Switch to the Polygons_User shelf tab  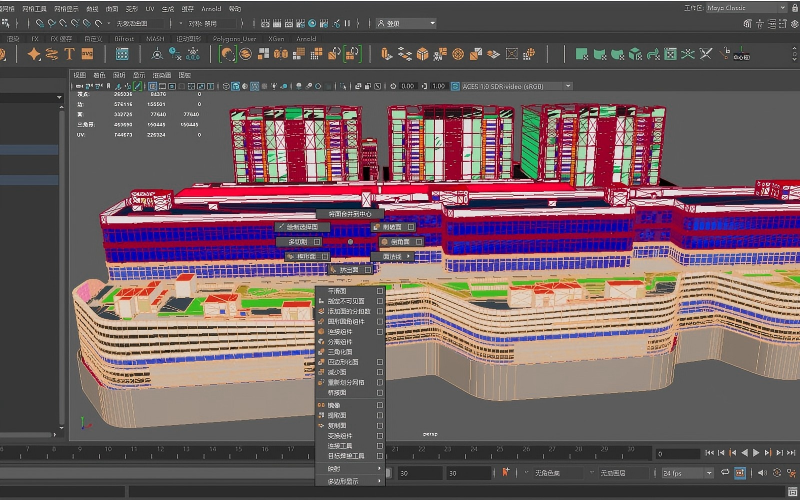234,39
